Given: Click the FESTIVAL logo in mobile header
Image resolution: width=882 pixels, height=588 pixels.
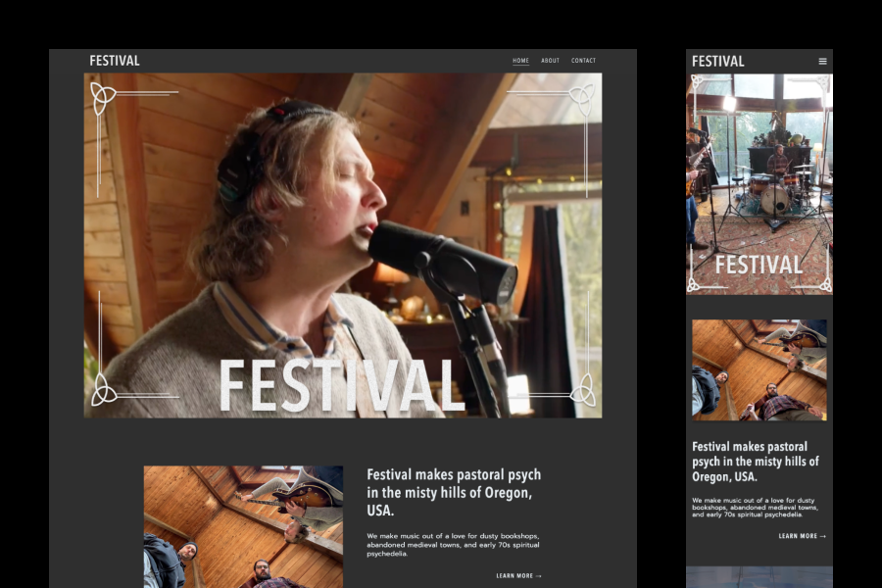Looking at the screenshot, I should click(x=717, y=62).
